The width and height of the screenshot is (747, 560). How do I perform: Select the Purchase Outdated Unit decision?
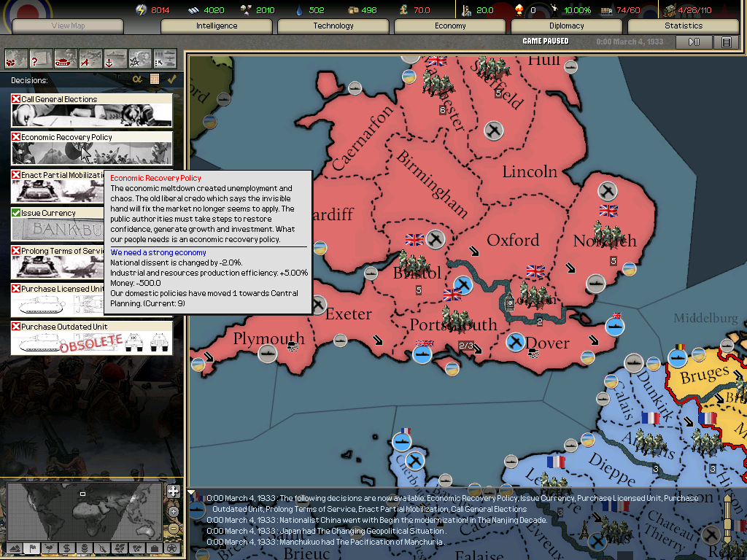[91, 338]
